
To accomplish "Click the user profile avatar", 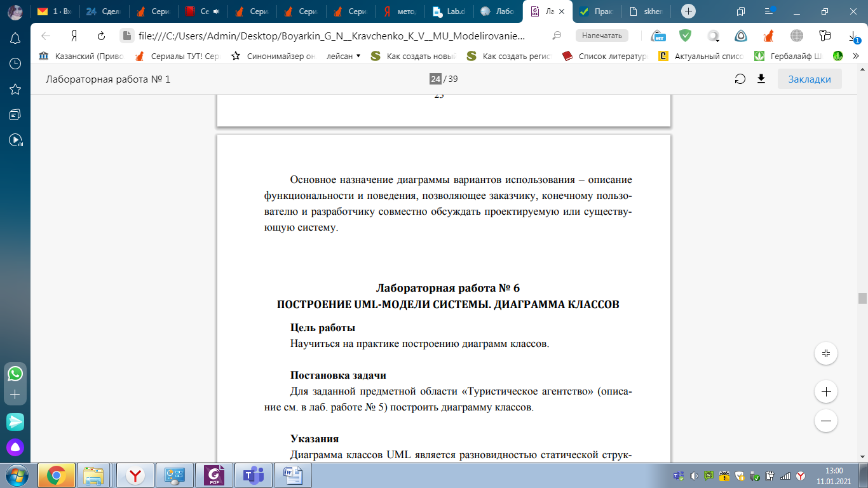I will [x=15, y=11].
